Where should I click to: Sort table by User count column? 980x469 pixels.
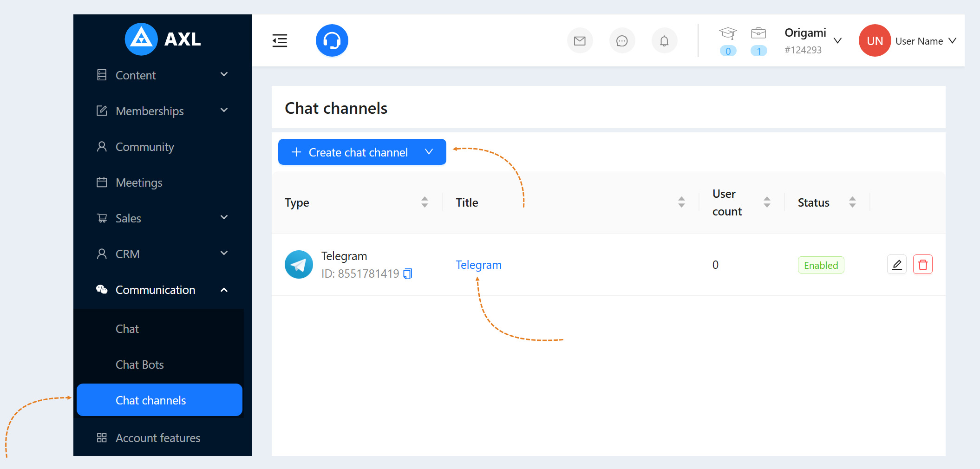pos(767,202)
